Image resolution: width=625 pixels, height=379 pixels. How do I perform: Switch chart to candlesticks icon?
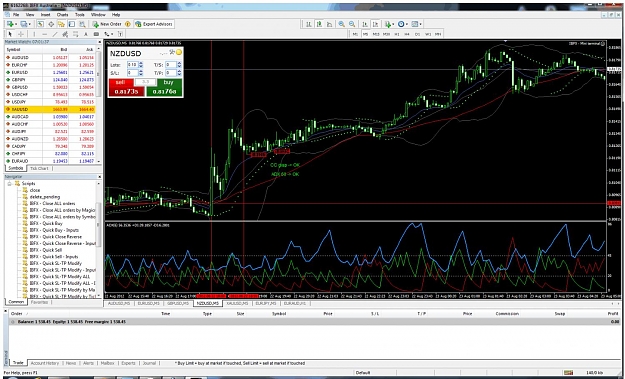(x=319, y=24)
